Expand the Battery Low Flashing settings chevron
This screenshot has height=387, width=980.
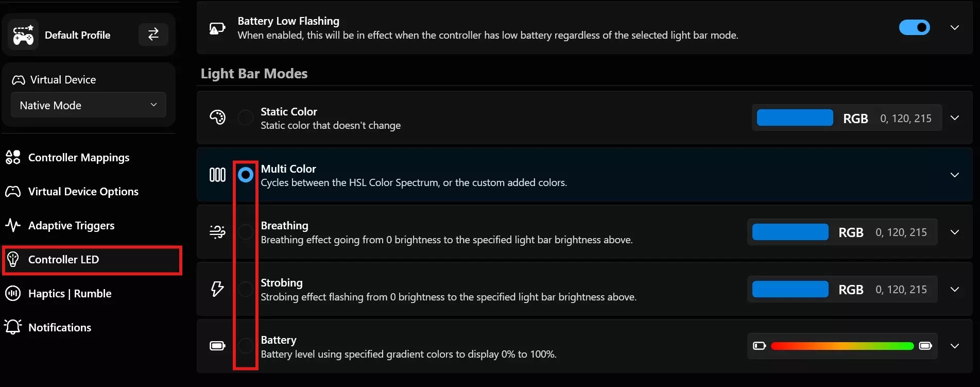(x=954, y=27)
